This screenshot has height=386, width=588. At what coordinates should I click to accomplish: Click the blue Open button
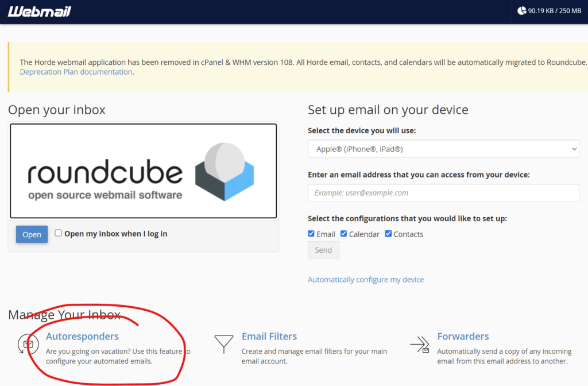tap(32, 234)
